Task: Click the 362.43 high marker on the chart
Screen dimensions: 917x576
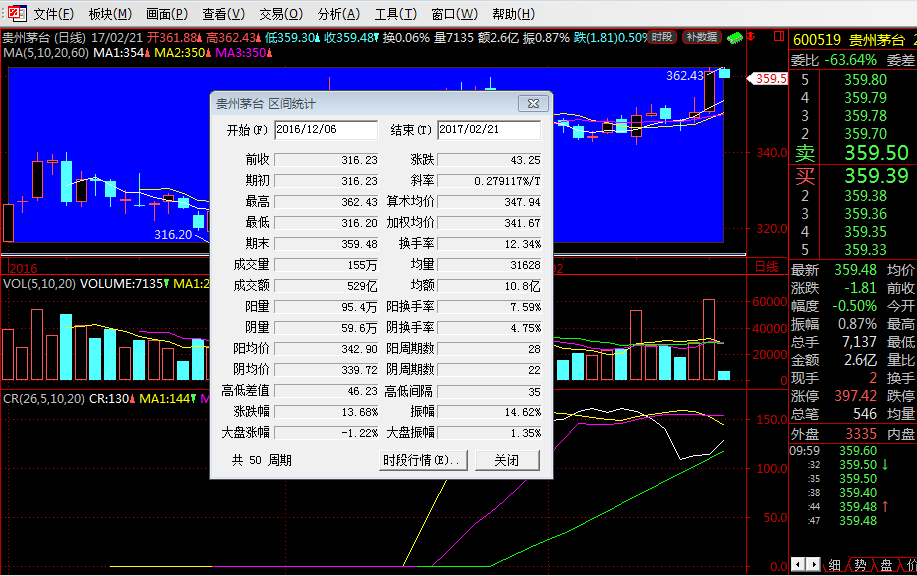Action: [x=685, y=75]
